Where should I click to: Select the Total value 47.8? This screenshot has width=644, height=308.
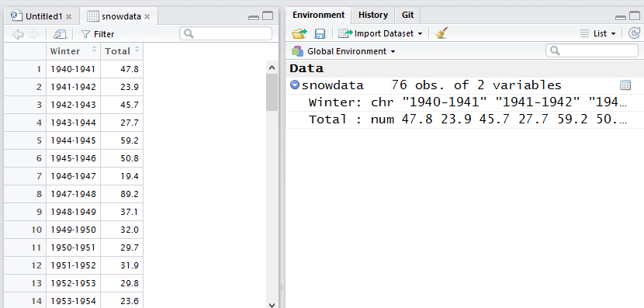pyautogui.click(x=122, y=69)
